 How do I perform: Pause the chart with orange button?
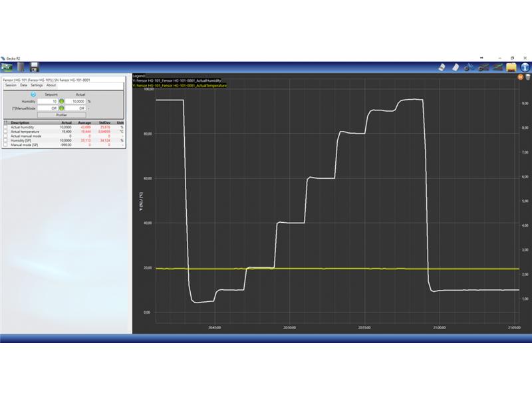pyautogui.click(x=519, y=77)
